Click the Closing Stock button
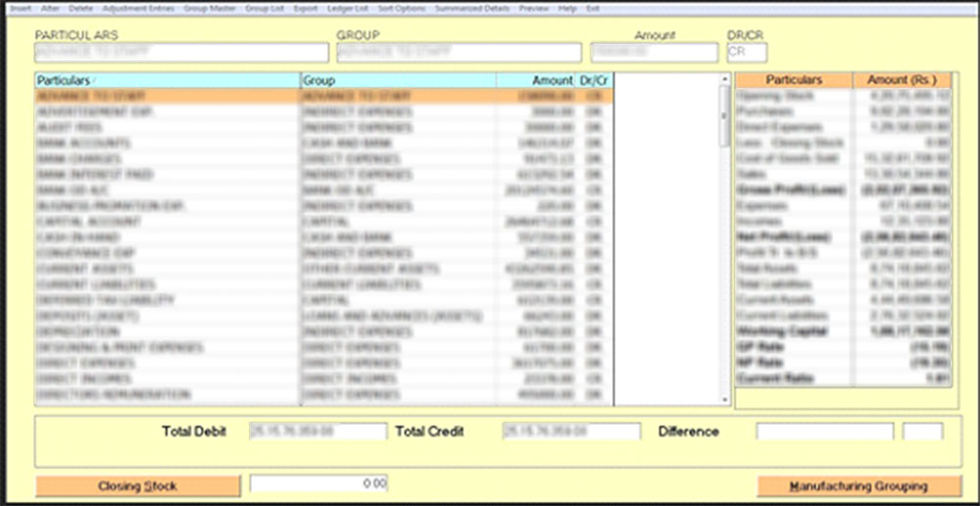The image size is (980, 506). 138,485
